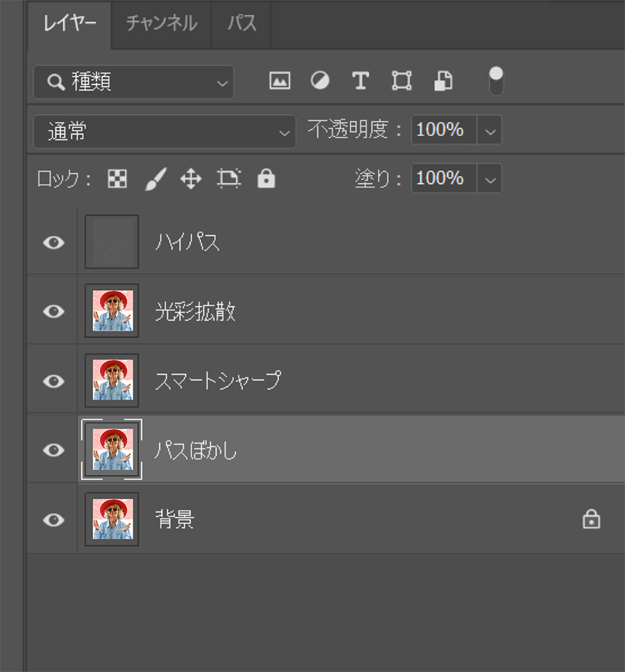Hide the 背景 layer
Viewport: 625px width, 672px height.
(x=53, y=520)
